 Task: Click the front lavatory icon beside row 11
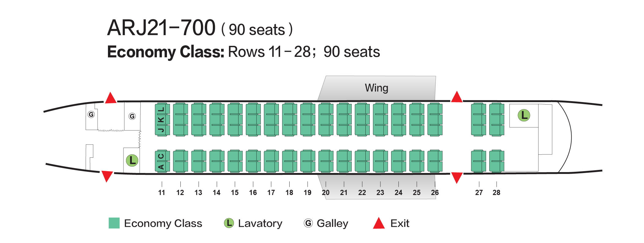[132, 160]
